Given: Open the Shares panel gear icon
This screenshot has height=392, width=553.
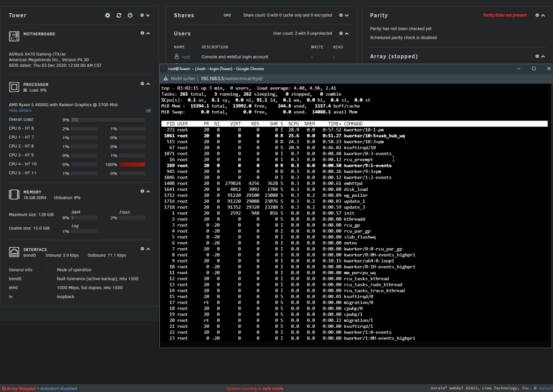Looking at the screenshot, I should 341,15.
